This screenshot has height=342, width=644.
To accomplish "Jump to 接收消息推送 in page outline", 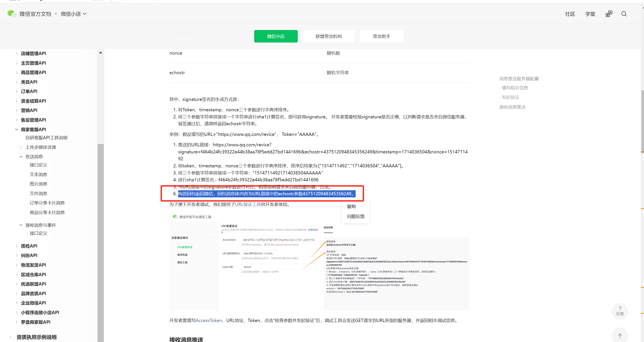I will tap(512, 107).
